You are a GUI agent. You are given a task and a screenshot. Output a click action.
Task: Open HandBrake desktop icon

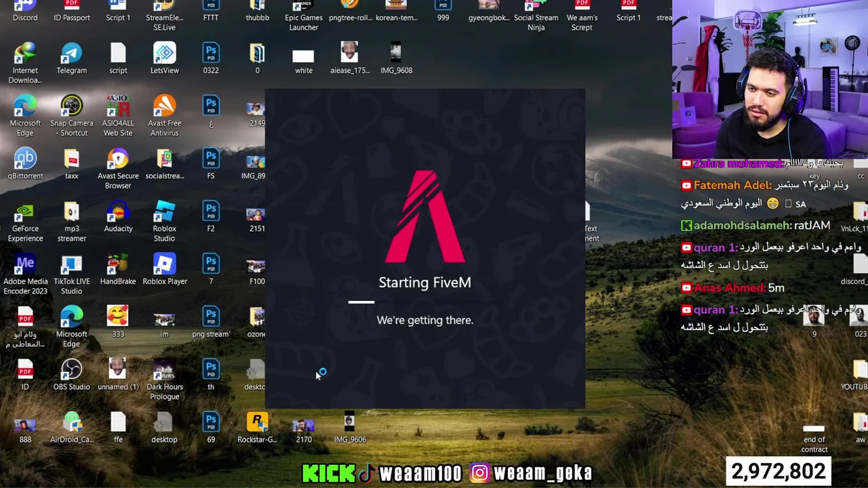pyautogui.click(x=118, y=270)
